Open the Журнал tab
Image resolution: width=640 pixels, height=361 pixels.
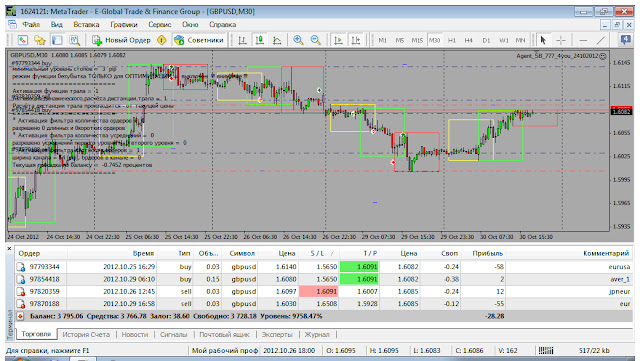click(317, 334)
